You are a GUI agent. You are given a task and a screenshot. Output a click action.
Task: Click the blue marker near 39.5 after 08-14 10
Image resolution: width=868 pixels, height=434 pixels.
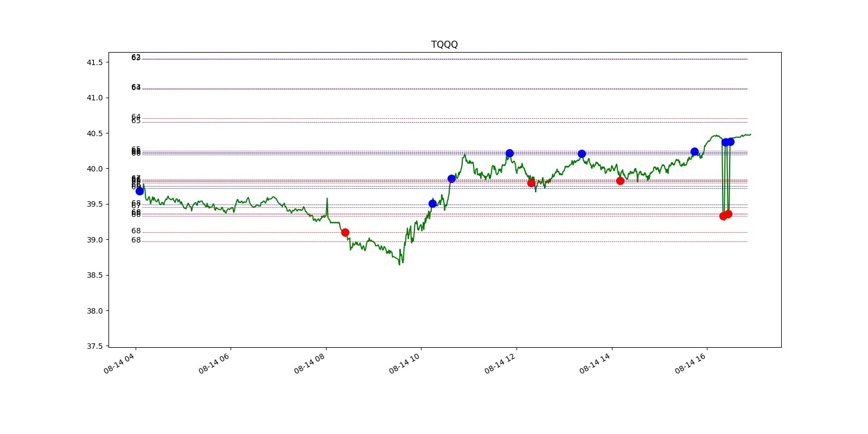[432, 203]
